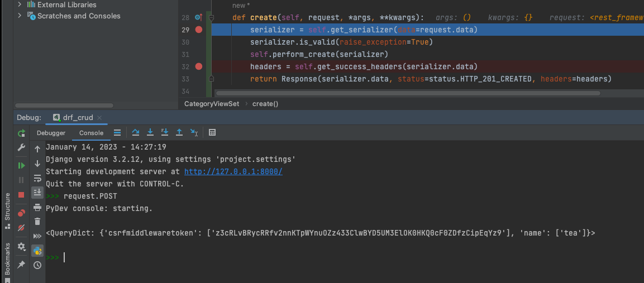Viewport: 644px width, 283px height.
Task: Click 'PyDev console: starting.' output line
Action: [x=99, y=208]
